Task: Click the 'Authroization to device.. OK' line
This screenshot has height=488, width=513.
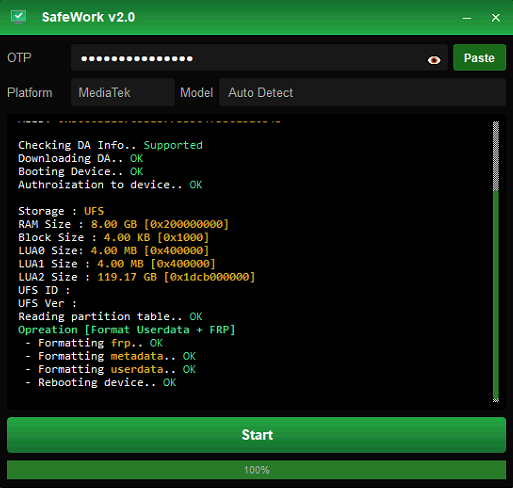Action: [110, 185]
